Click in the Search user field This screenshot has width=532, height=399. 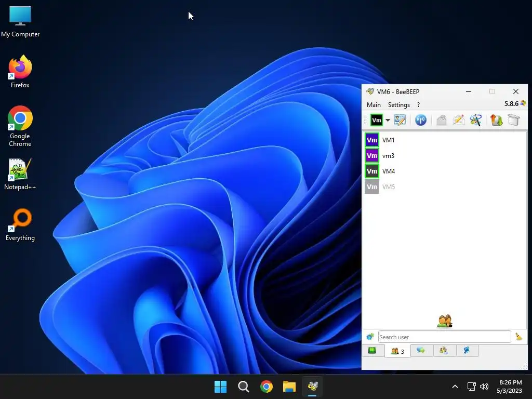click(445, 337)
